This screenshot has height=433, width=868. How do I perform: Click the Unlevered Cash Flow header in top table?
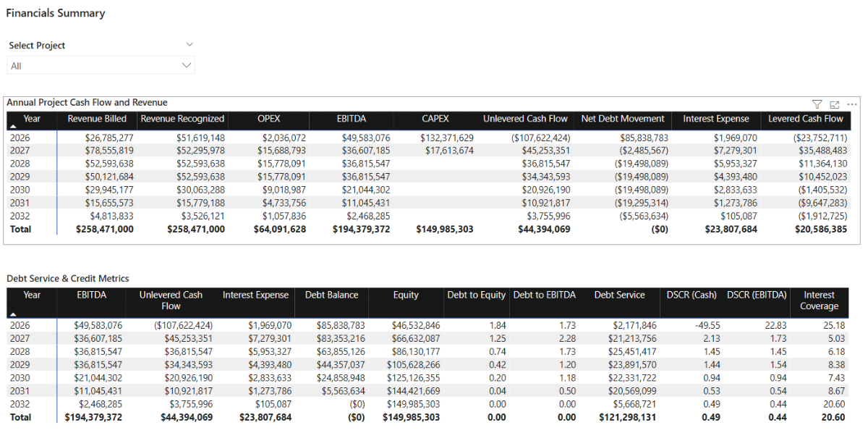[x=525, y=119]
